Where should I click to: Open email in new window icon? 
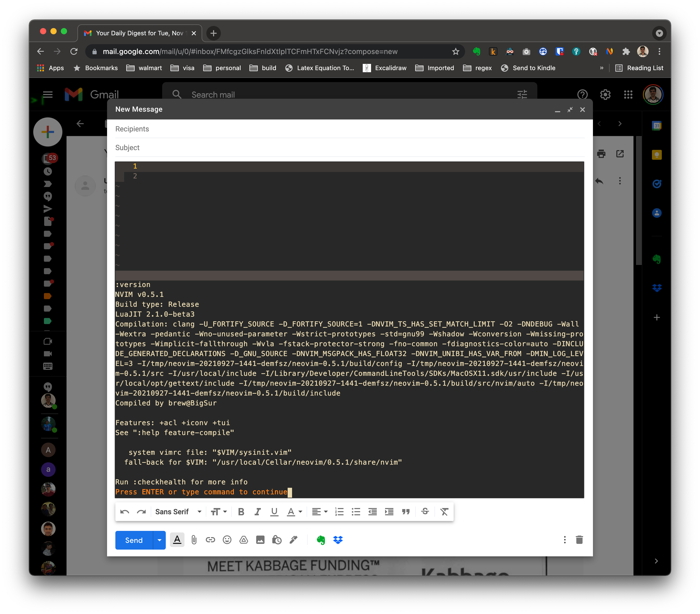tap(620, 154)
